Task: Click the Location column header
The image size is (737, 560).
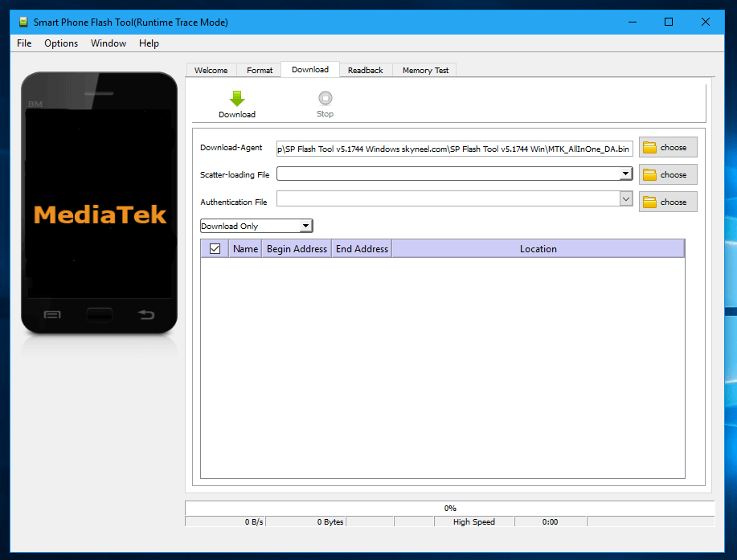Action: point(538,248)
